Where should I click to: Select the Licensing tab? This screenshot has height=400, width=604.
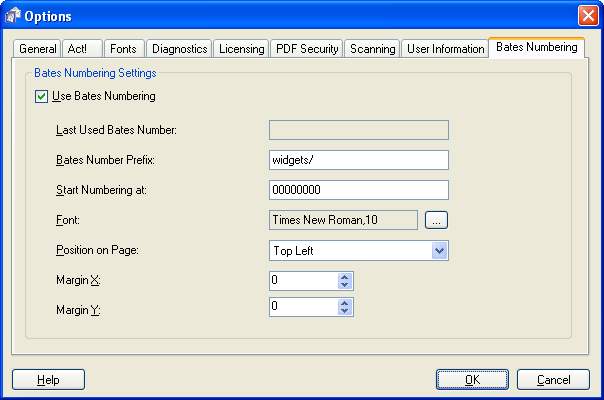point(241,49)
